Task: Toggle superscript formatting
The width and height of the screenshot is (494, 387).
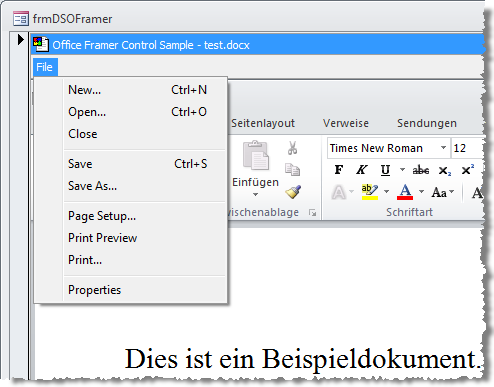Action: point(467,169)
